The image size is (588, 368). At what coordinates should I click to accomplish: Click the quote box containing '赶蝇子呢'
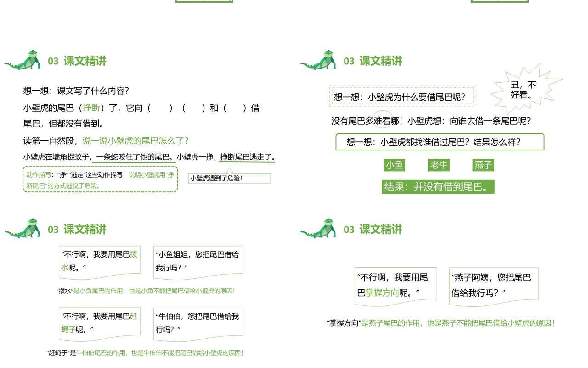pos(100,325)
